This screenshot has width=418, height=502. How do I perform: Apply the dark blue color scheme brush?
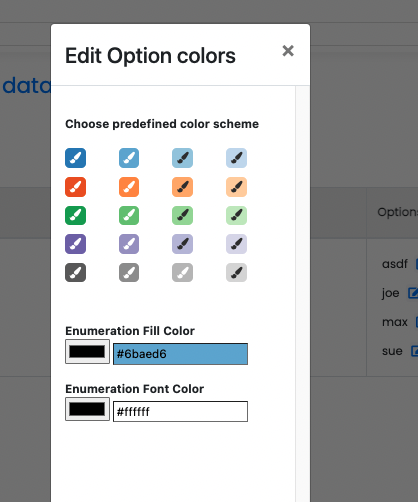coord(75,158)
